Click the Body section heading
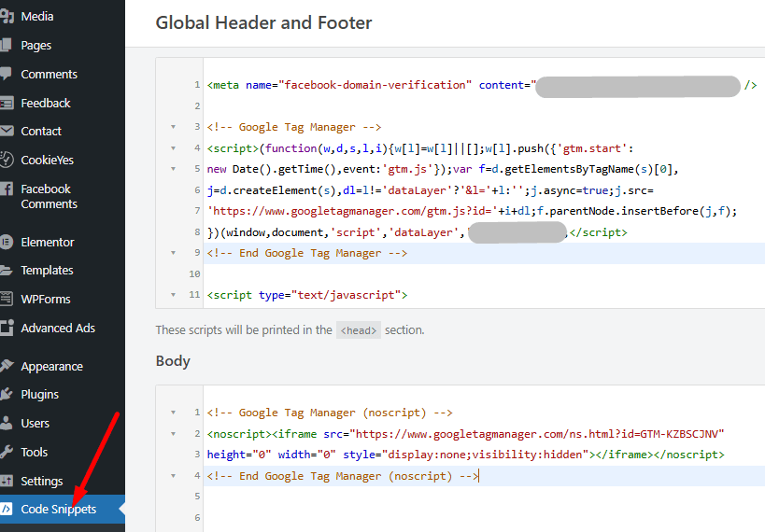Image resolution: width=765 pixels, height=532 pixels. tap(173, 361)
